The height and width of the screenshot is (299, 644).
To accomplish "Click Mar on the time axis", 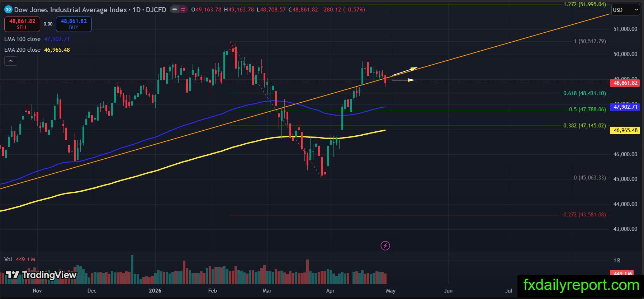I will tap(267, 291).
